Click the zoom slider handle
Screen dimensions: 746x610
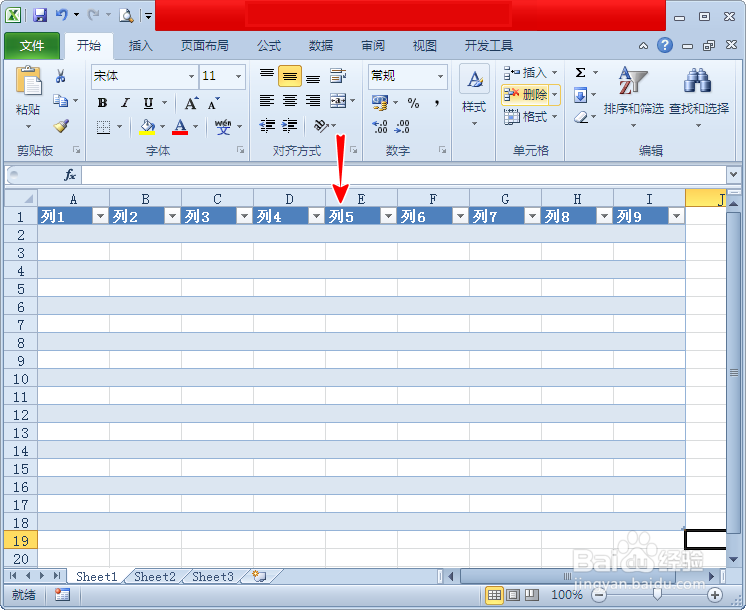[657, 594]
